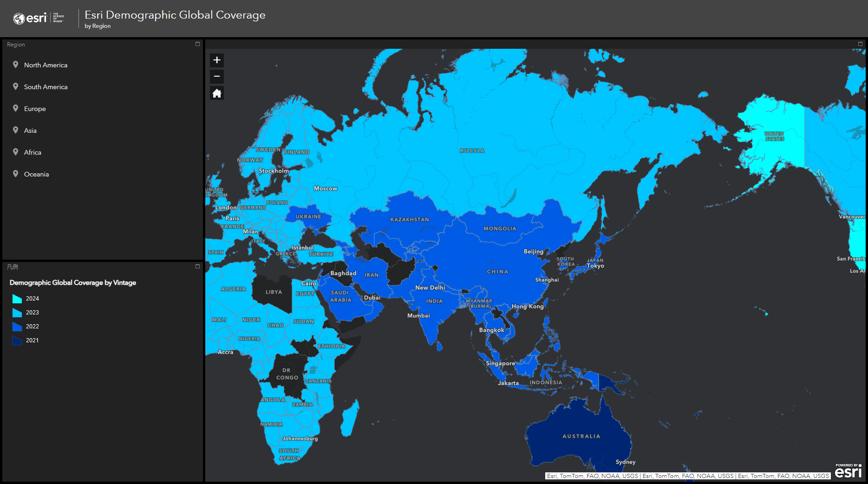Click Saudi Arabia on the map

340,296
